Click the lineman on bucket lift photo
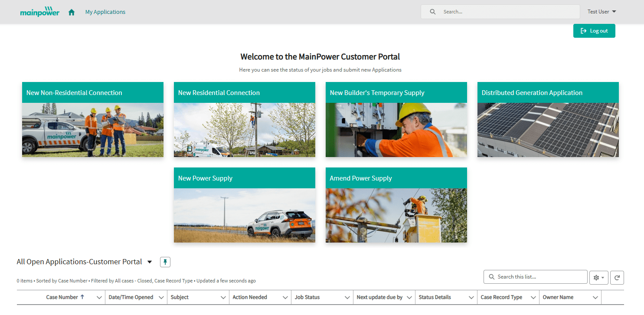This screenshot has width=644, height=315. click(x=396, y=215)
